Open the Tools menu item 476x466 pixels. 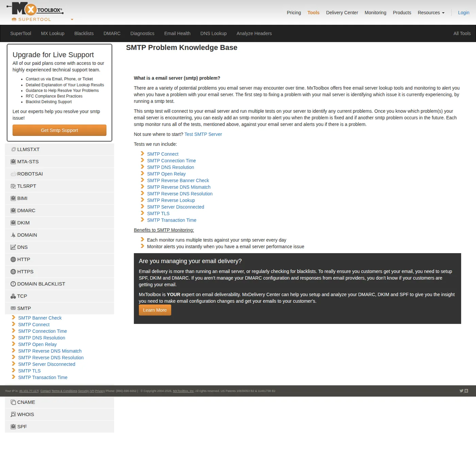click(x=313, y=13)
